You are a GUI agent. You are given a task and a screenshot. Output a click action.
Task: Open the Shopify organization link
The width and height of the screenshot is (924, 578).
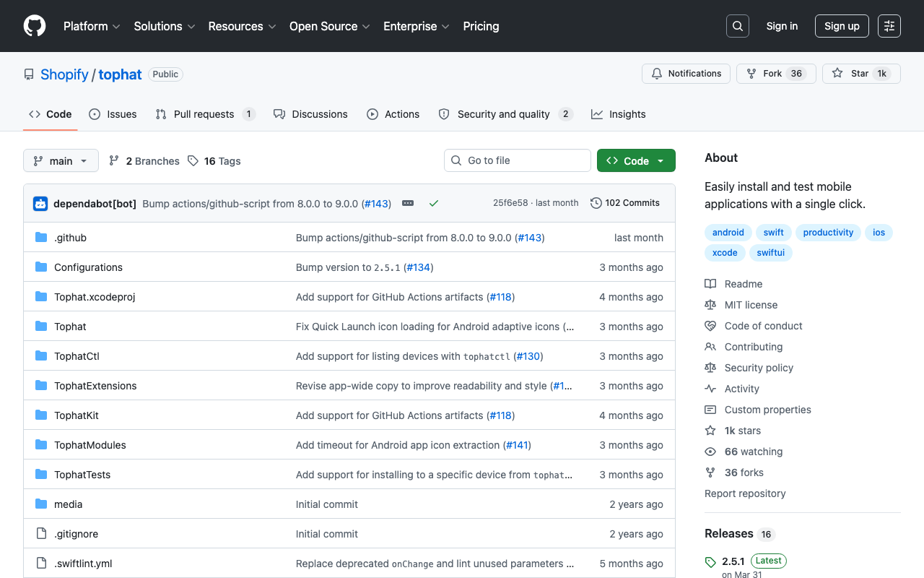pyautogui.click(x=64, y=74)
